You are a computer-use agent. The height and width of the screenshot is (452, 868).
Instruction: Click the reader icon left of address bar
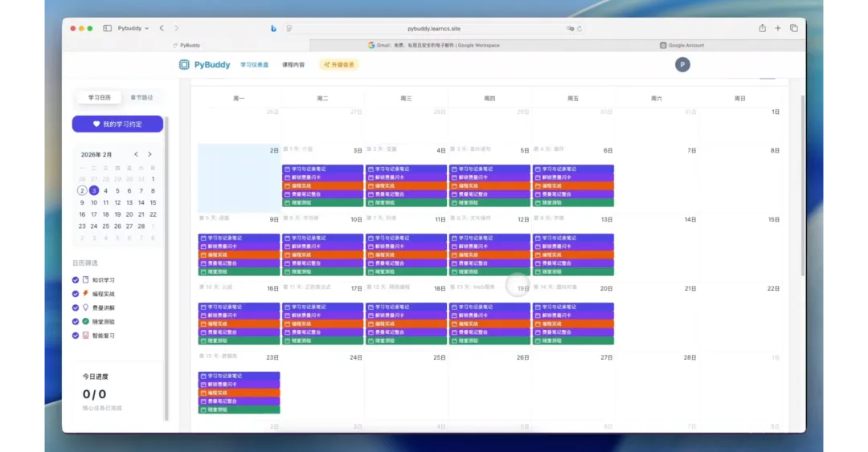pyautogui.click(x=289, y=28)
